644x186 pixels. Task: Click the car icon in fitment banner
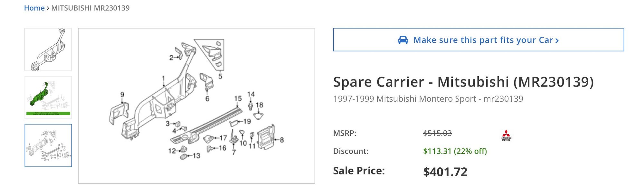coord(403,40)
